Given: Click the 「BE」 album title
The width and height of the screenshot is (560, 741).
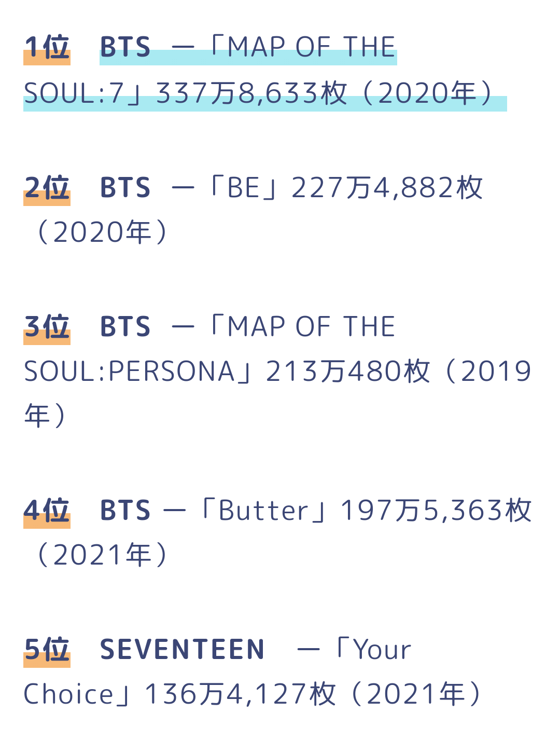Looking at the screenshot, I should click(244, 188).
